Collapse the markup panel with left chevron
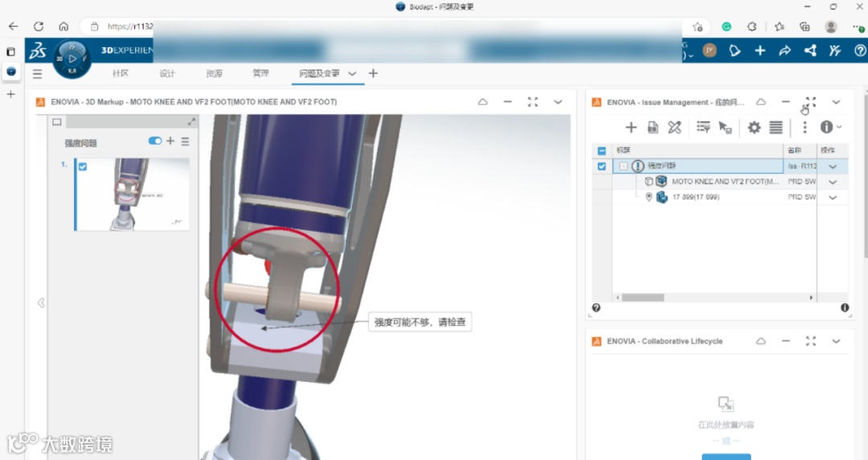 [x=41, y=302]
